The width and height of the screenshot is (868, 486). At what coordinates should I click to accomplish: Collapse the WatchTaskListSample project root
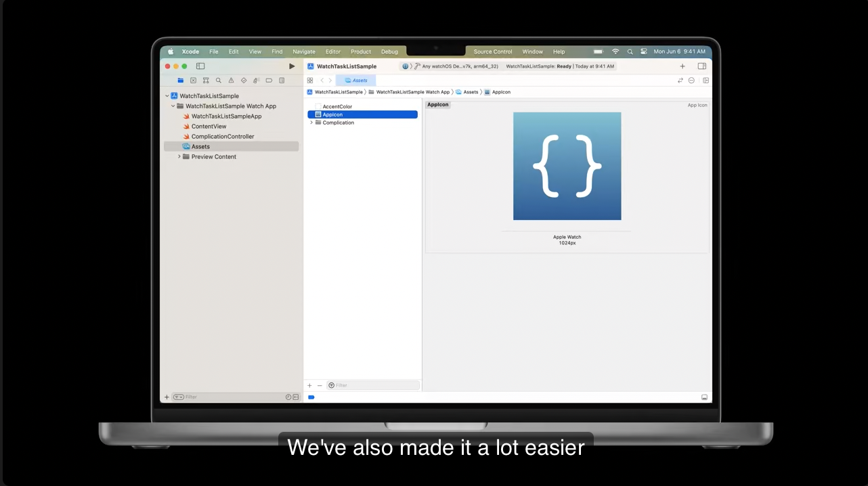tap(167, 96)
